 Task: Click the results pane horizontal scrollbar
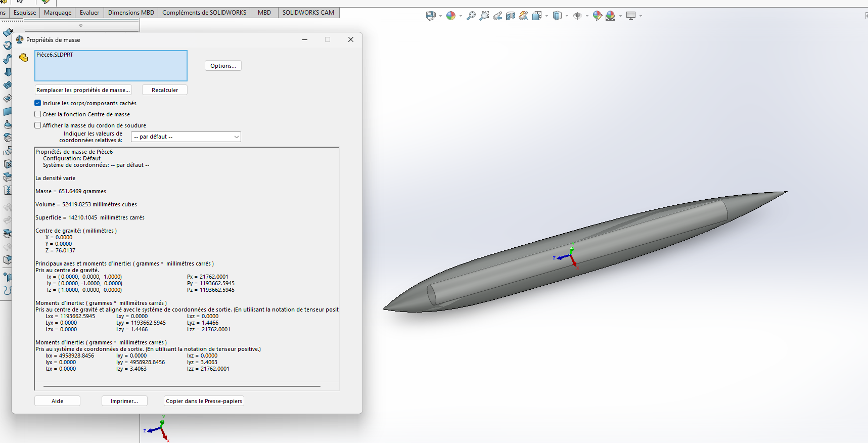click(182, 386)
